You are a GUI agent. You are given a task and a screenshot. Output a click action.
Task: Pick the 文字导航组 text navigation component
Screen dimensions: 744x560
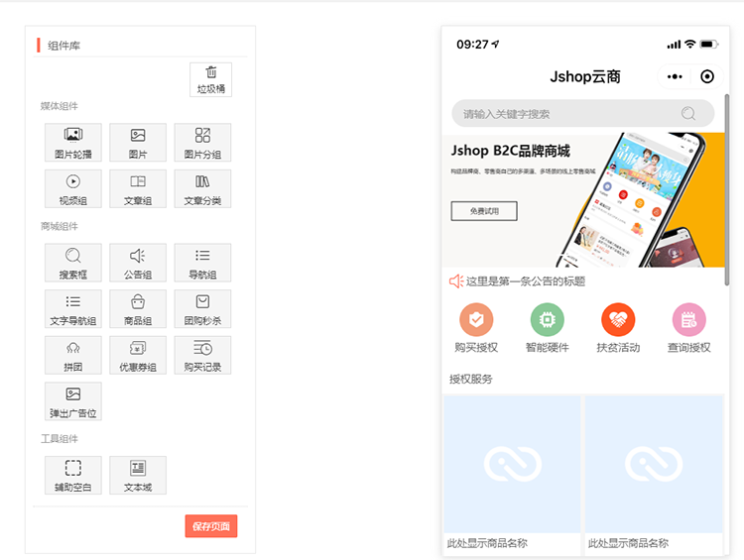coord(73,308)
